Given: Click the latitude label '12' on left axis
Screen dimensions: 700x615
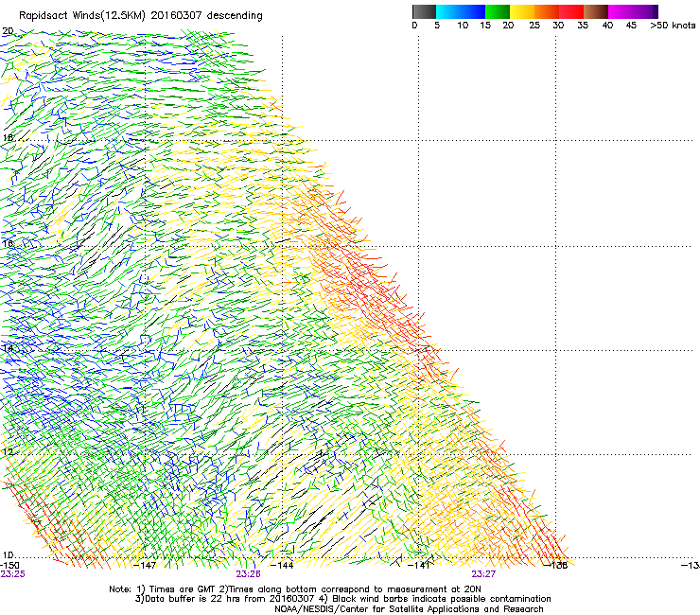Looking at the screenshot, I should pos(8,451).
